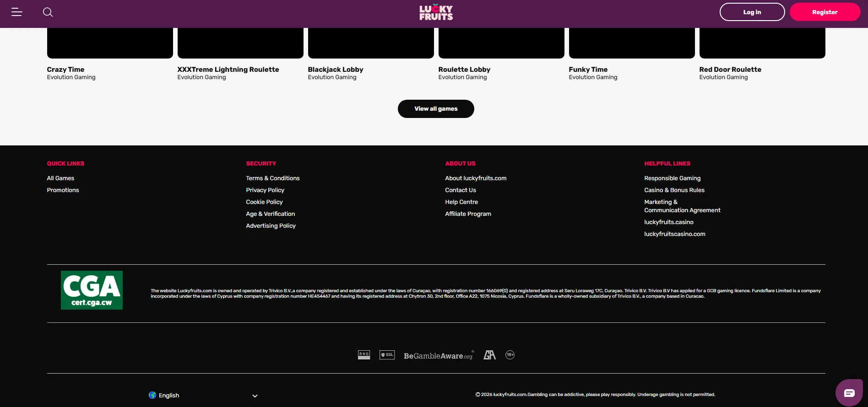The image size is (868, 407).
Task: Select XXXTreme Lightning Roulette title
Action: point(228,70)
